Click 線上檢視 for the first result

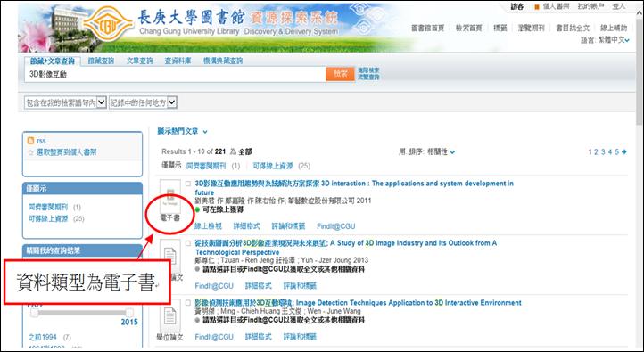click(208, 226)
